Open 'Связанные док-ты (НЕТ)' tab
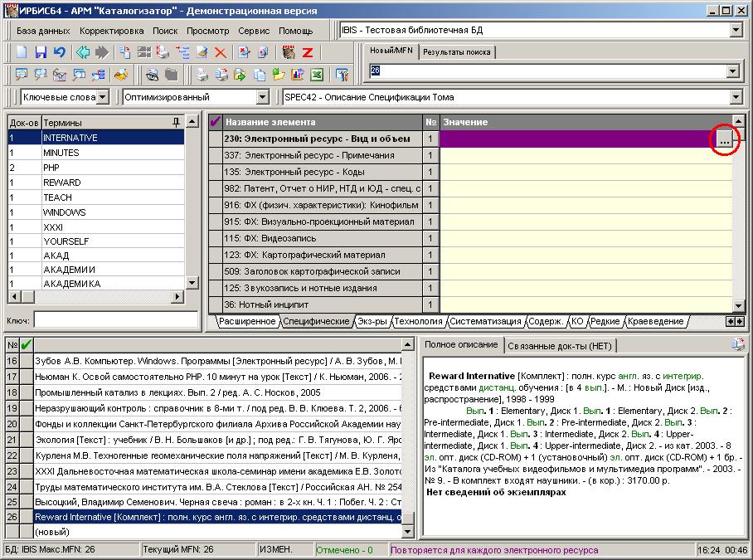Image resolution: width=753 pixels, height=560 pixels. coord(559,345)
